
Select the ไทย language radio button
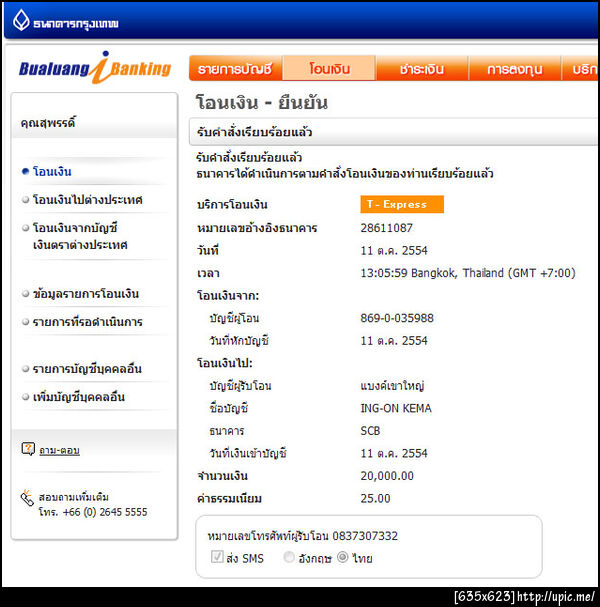click(x=343, y=557)
